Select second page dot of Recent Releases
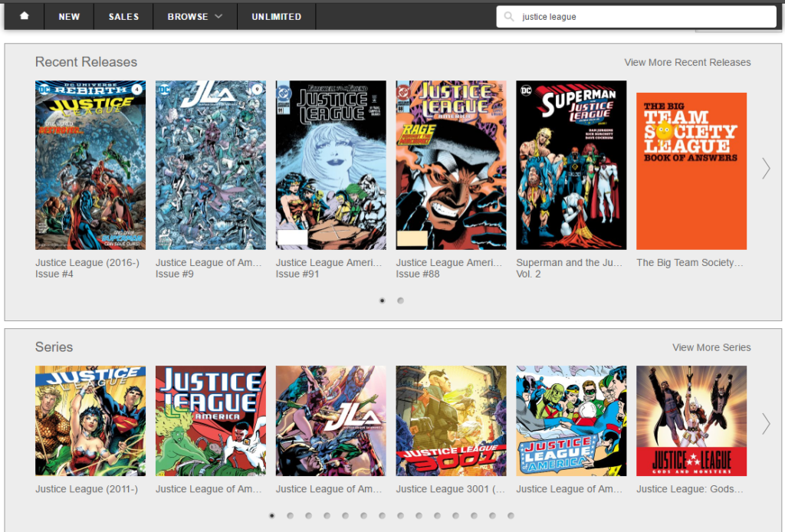The height and width of the screenshot is (532, 785). point(400,300)
